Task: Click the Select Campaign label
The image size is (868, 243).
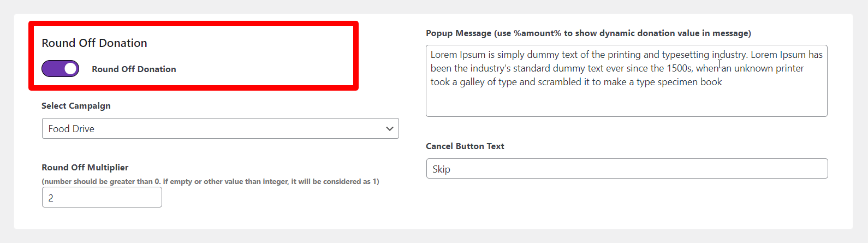Action: point(76,106)
